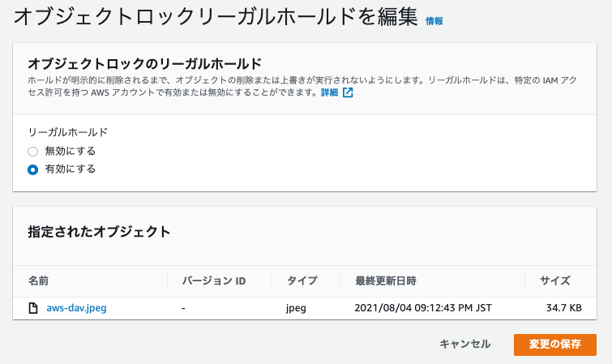
Task: Open the 詳細 learn more link
Action: coord(329,92)
